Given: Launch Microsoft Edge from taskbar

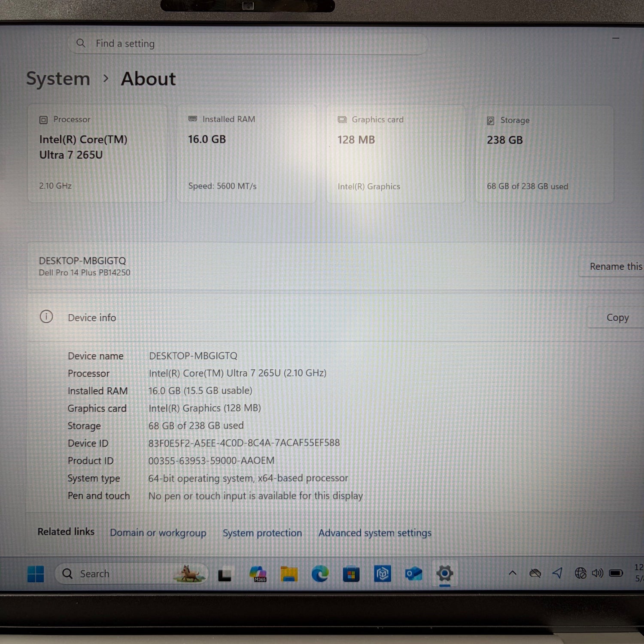Looking at the screenshot, I should (320, 574).
